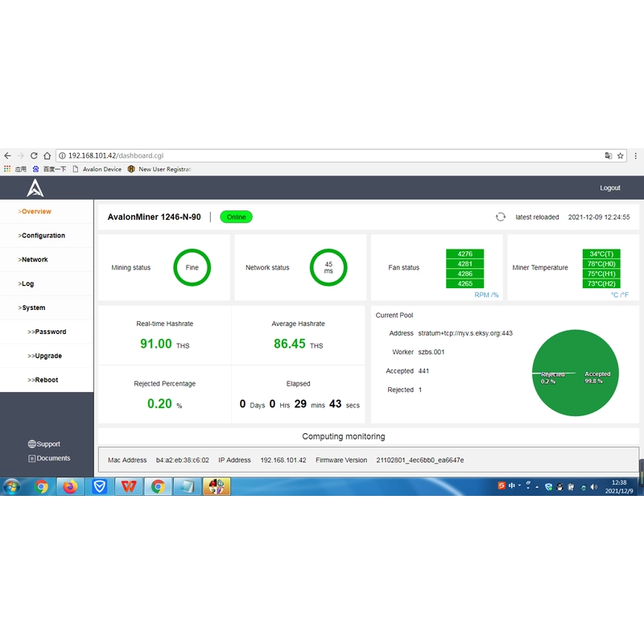644x644 pixels.
Task: Open the Upgrade submenu
Action: [x=45, y=356]
